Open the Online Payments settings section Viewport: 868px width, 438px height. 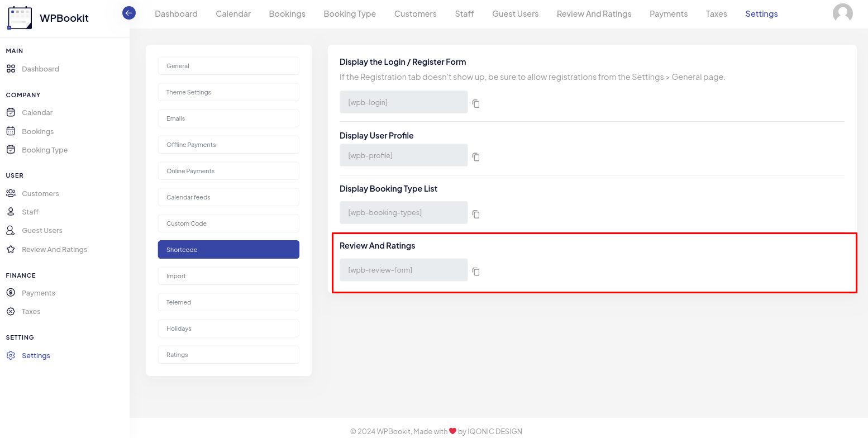228,171
